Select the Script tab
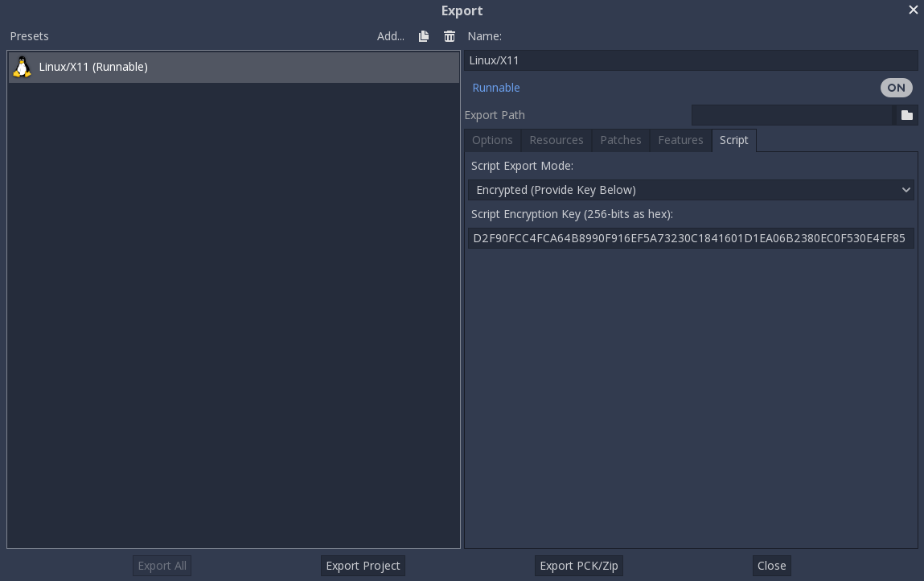924x581 pixels. tap(733, 140)
